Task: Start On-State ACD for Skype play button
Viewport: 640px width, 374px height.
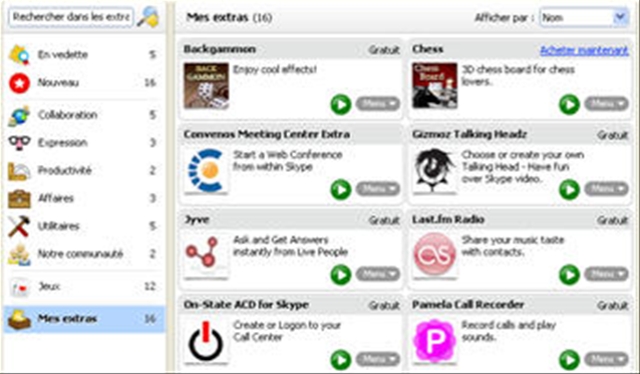Action: coord(341,360)
